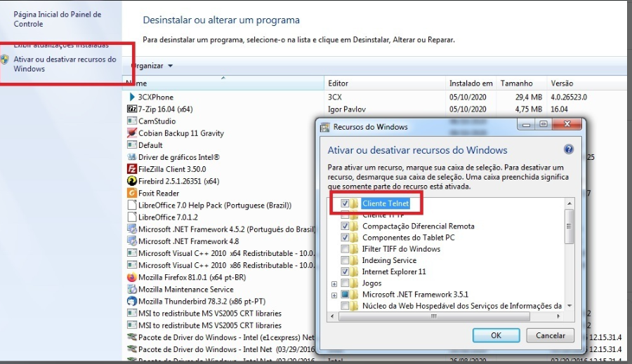This screenshot has width=632, height=364.
Task: Click the 7-Zip 16.04 icon
Action: pos(132,109)
